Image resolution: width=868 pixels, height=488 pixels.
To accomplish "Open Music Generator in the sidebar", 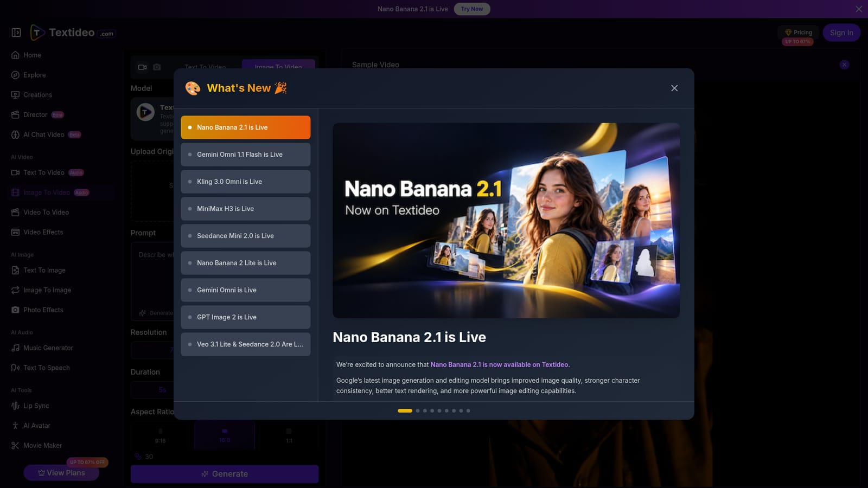I will click(x=42, y=348).
